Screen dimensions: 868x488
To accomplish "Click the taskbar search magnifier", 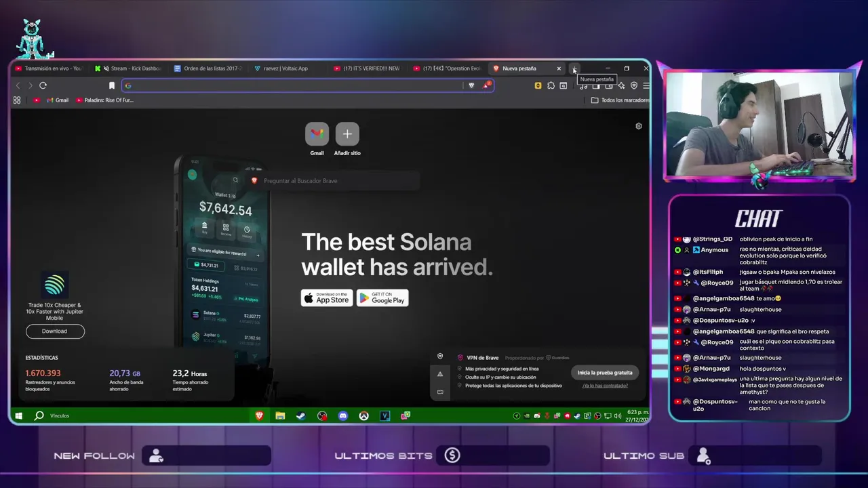I will point(39,415).
